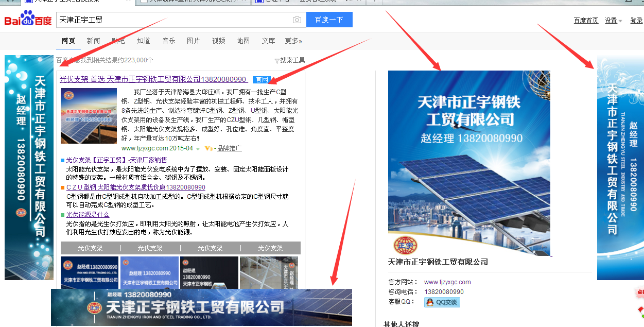Viewport: 644px width, 327px height.
Task: Open first blue product thumbnail under 光伏支架
Action: click(x=90, y=273)
